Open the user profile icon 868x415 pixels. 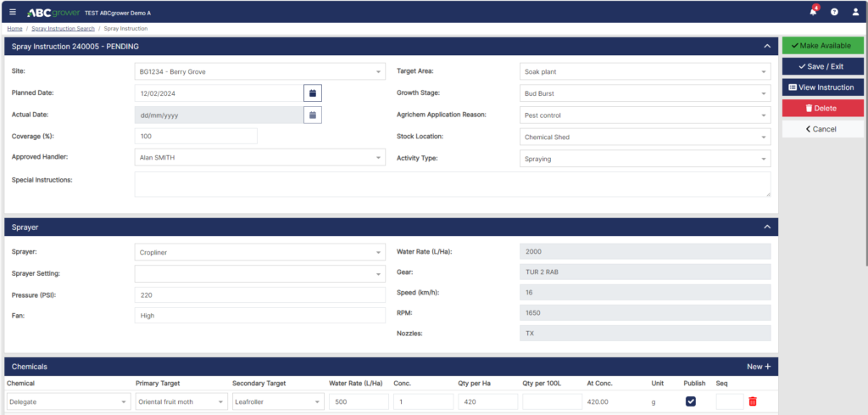856,12
